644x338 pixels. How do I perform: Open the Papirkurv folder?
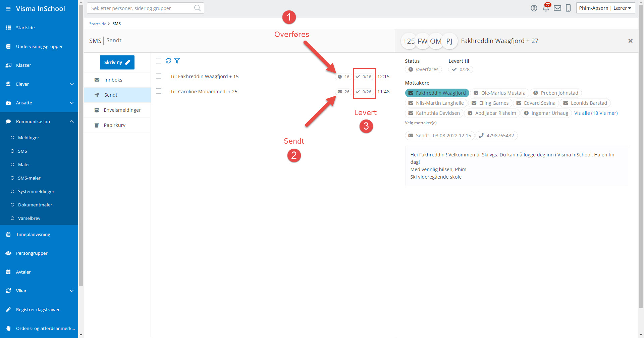117,125
